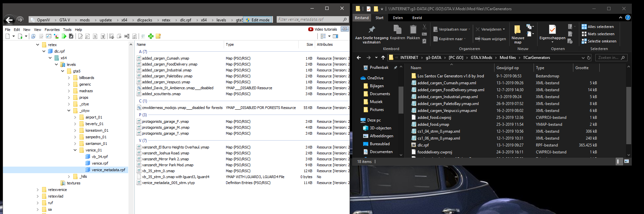
Task: Click Selectie omkeren button
Action: (x=599, y=41)
